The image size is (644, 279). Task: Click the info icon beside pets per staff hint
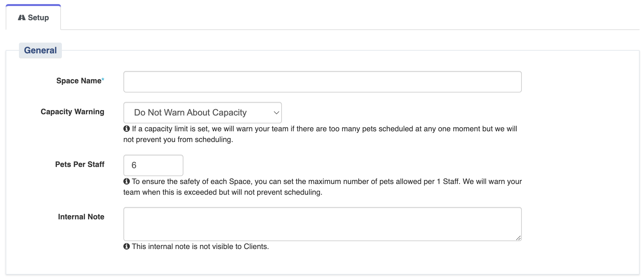[127, 181]
